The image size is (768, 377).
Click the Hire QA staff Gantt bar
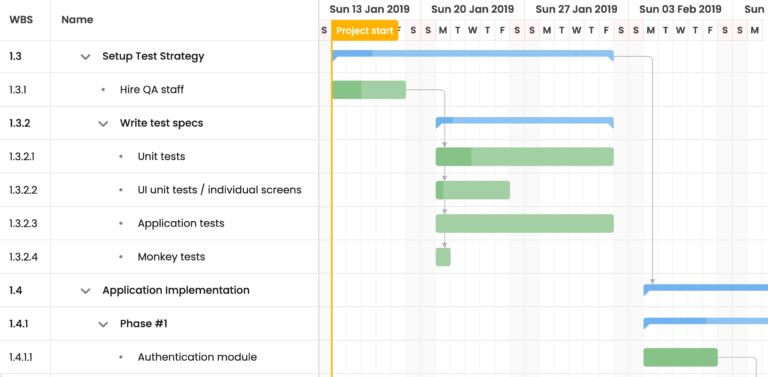[x=369, y=90]
